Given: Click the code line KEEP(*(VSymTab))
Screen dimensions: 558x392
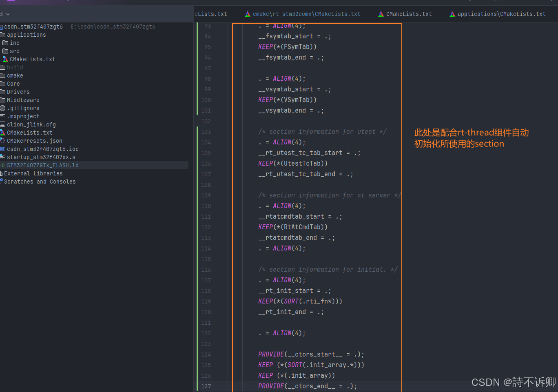Looking at the screenshot, I should [287, 100].
